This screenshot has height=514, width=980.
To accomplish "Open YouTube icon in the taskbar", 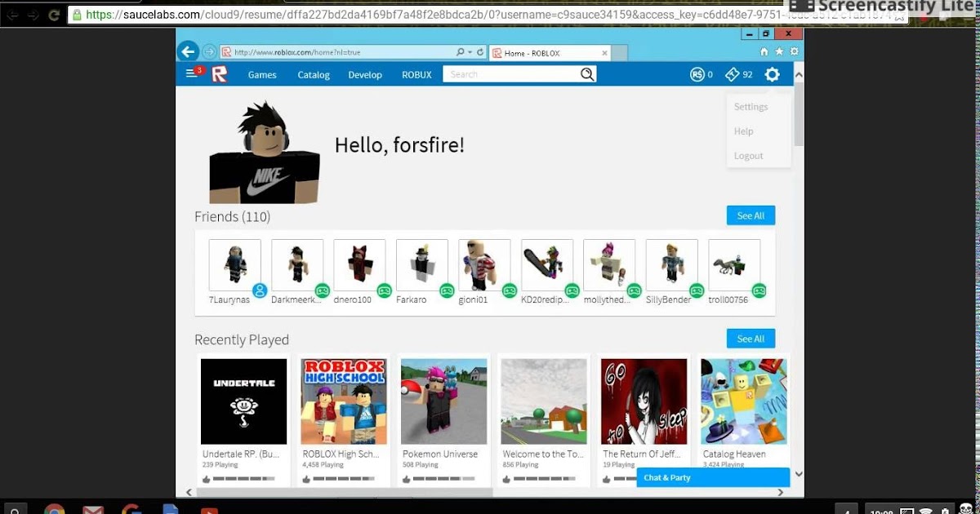I will click(208, 511).
